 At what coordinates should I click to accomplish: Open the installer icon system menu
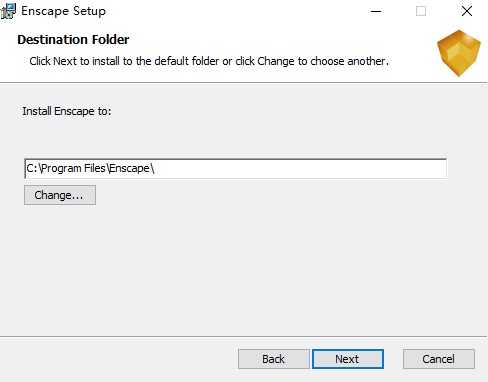(8, 11)
